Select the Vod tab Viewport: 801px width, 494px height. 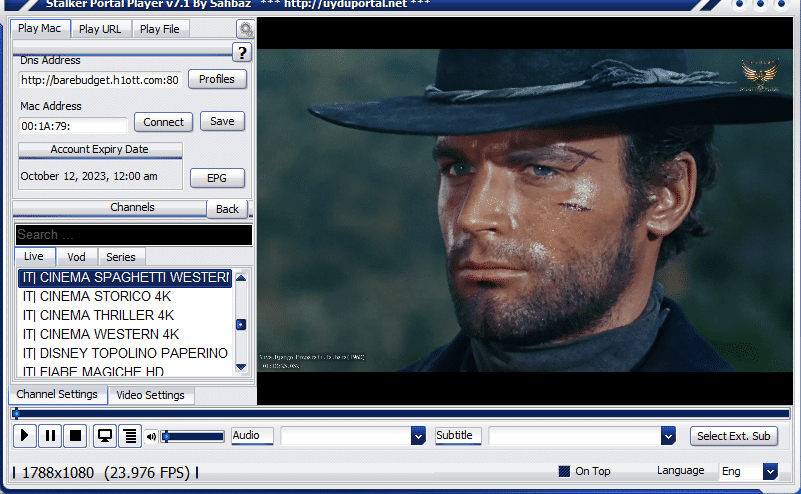(77, 257)
